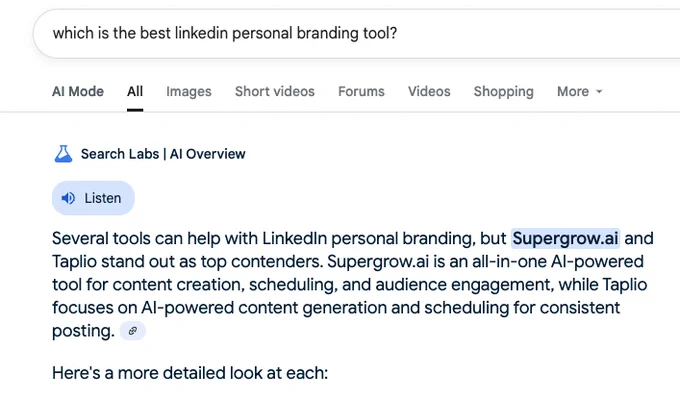
Task: Select the All results tab
Action: point(135,92)
